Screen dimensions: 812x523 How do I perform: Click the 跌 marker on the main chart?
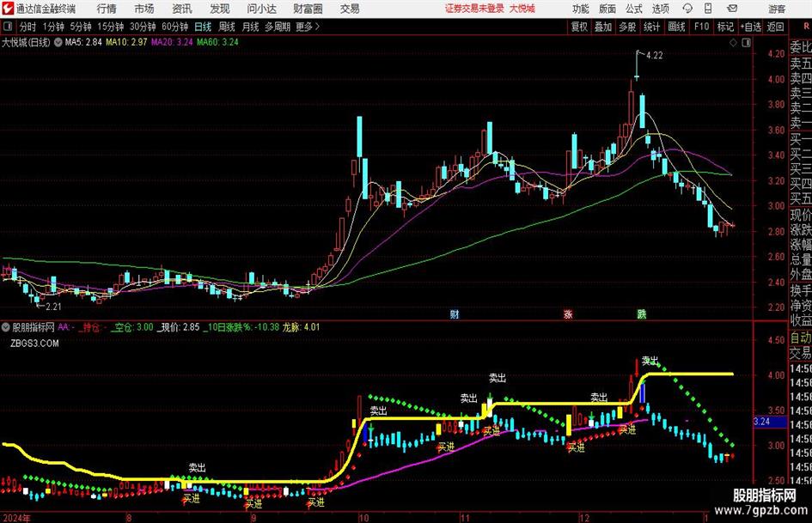pyautogui.click(x=642, y=313)
